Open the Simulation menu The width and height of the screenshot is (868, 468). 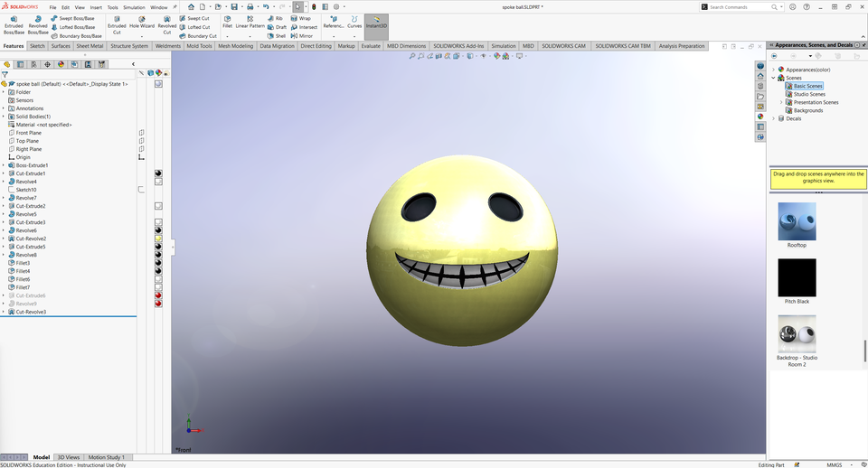tap(134, 7)
